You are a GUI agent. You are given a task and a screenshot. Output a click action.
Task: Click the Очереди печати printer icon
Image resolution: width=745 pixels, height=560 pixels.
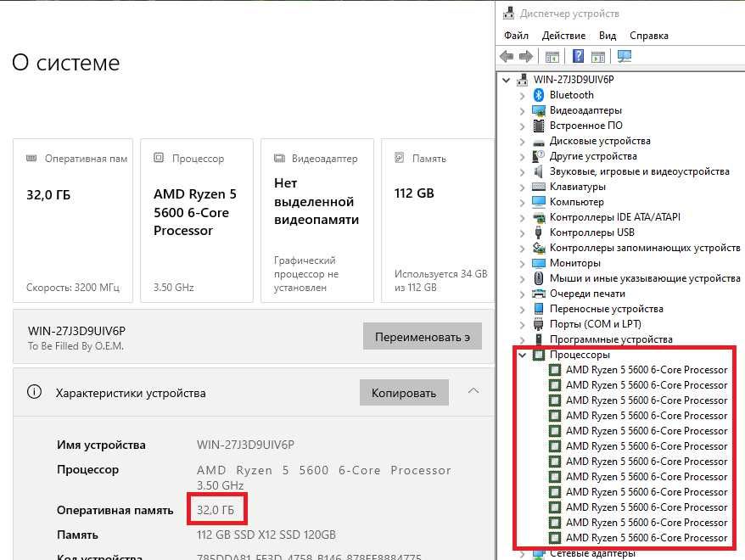[538, 294]
